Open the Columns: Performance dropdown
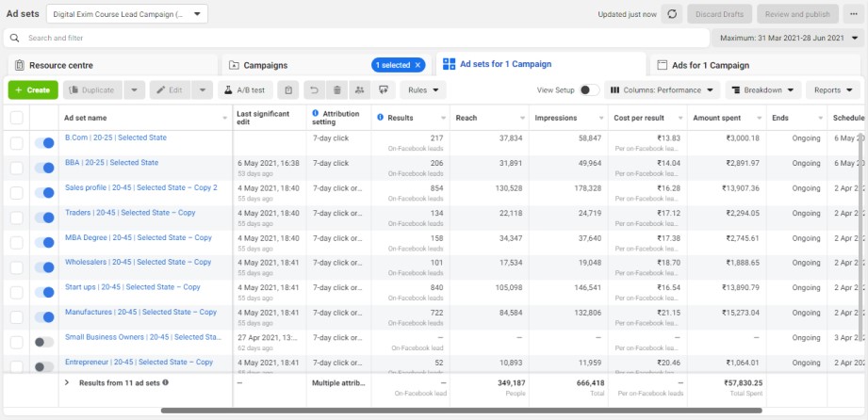The width and height of the screenshot is (868, 420). pyautogui.click(x=662, y=90)
